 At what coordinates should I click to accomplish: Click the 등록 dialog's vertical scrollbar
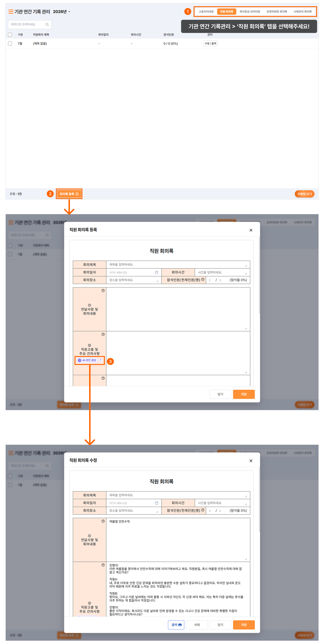click(x=259, y=275)
